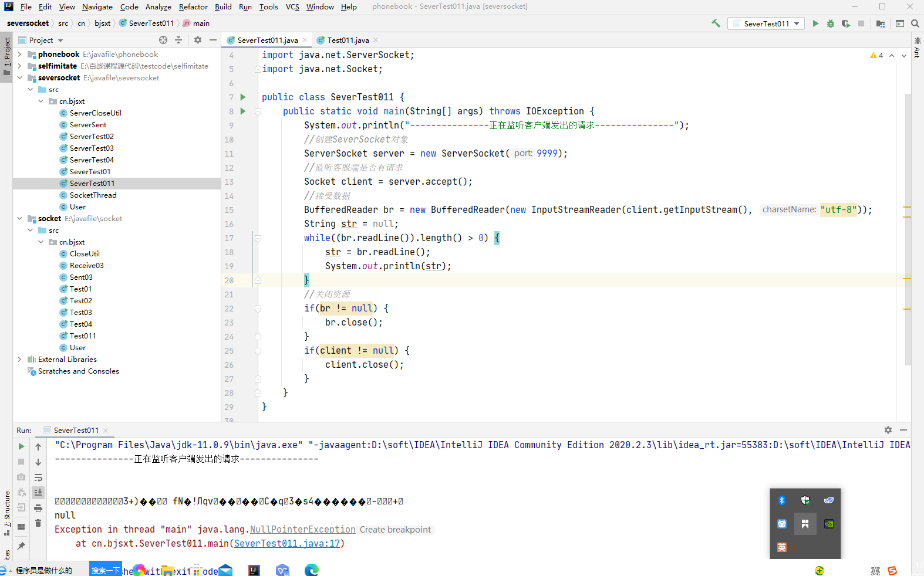Image resolution: width=924 pixels, height=576 pixels.
Task: Expand the selfimitate project node
Action: [19, 66]
